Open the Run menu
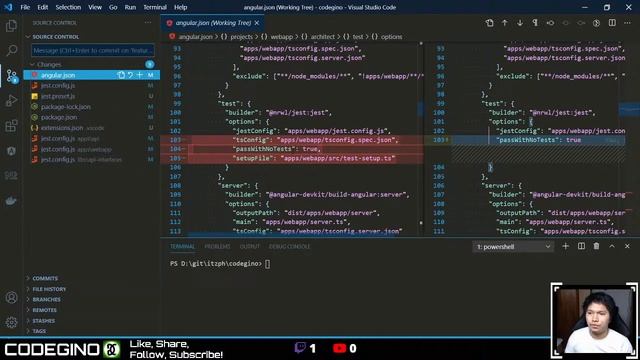This screenshot has width=640, height=360. tap(130, 7)
